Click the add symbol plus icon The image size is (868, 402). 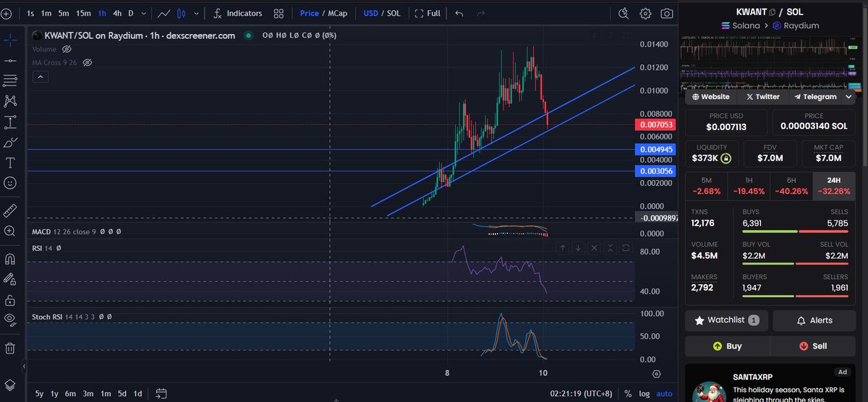(x=7, y=13)
